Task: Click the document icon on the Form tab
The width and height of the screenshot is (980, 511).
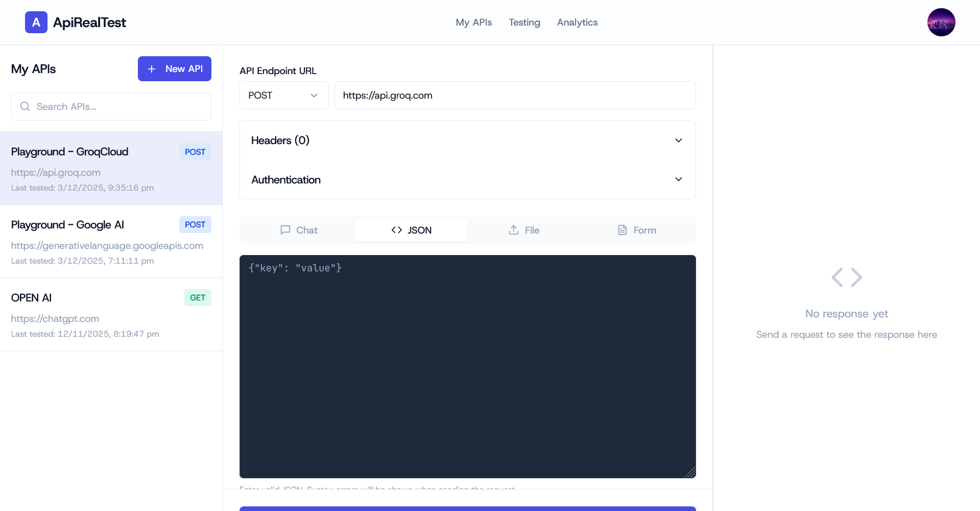Action: 622,230
